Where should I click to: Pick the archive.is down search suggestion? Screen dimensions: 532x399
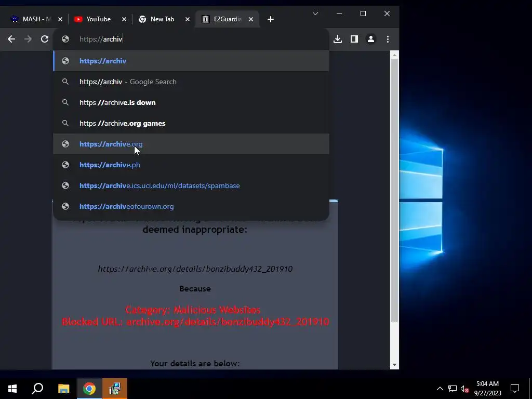click(x=191, y=102)
